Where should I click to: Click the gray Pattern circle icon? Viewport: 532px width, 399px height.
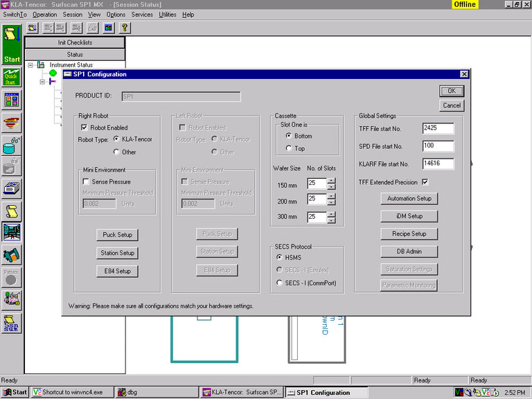pyautogui.click(x=12, y=278)
